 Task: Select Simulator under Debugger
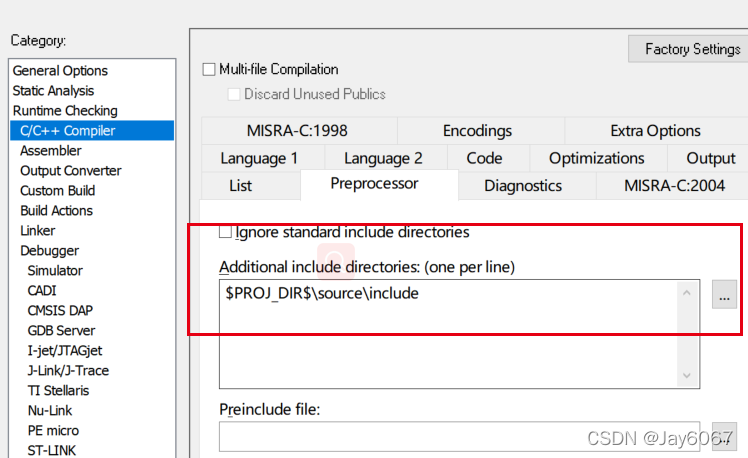click(55, 271)
